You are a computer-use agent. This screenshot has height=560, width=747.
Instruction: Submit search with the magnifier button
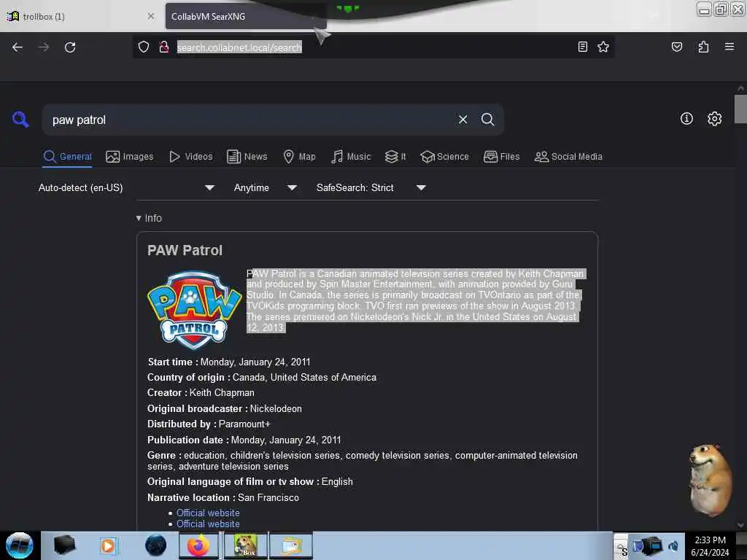[487, 120]
